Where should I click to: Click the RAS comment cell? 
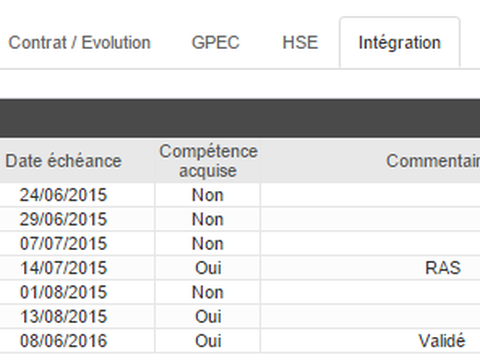(x=370, y=268)
